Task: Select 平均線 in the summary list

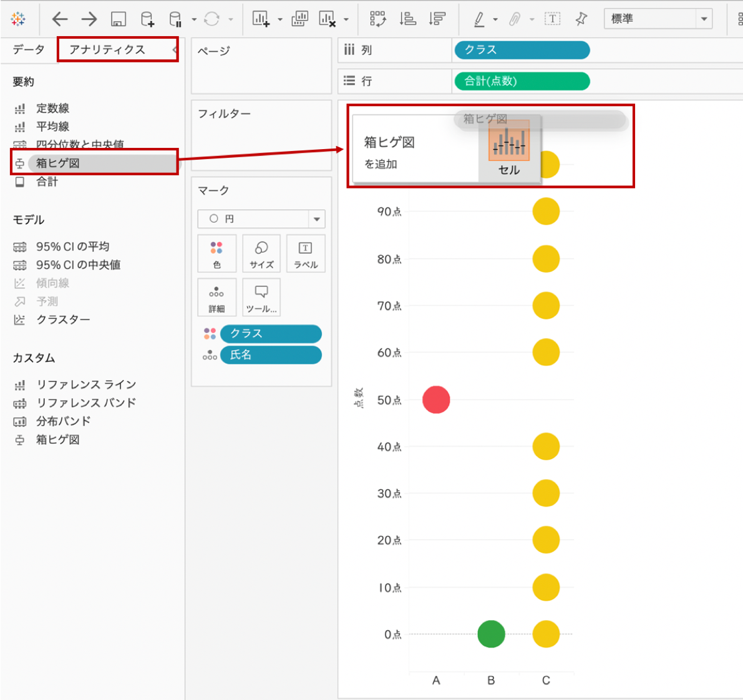Action: click(53, 127)
